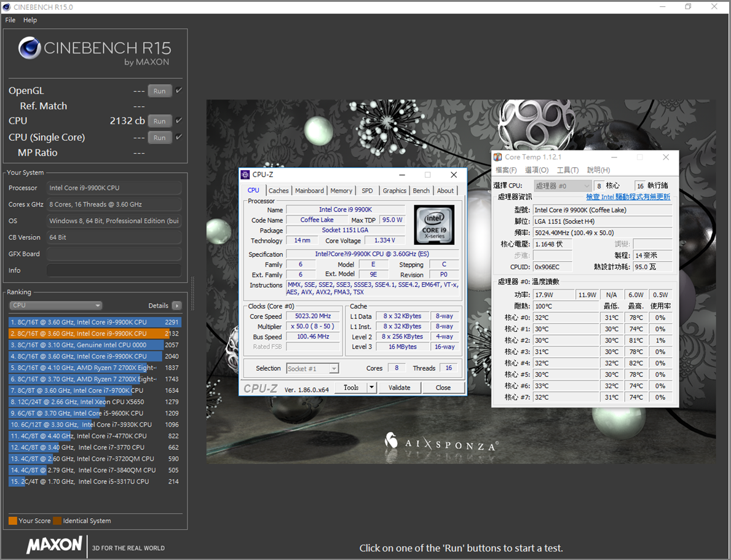Click the CPU-Z window title icon

[245, 175]
